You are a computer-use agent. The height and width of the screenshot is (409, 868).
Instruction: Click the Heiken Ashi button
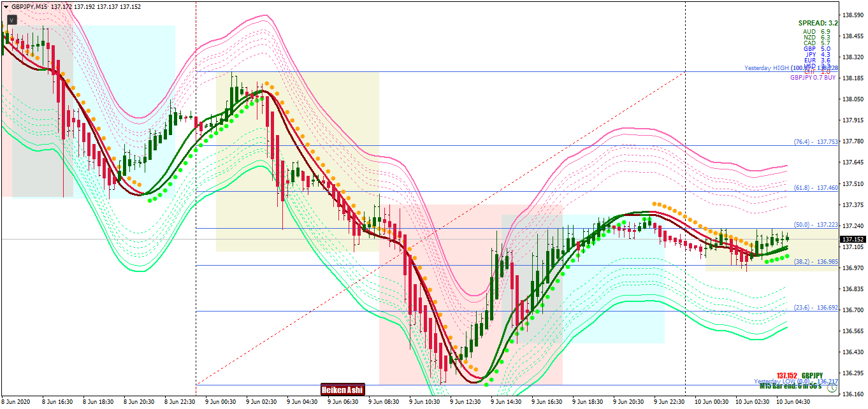point(342,390)
